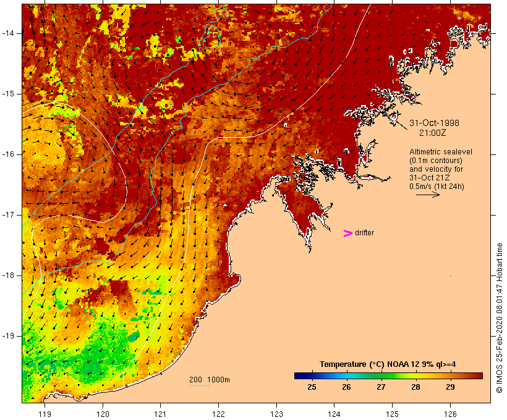Click the latitude axis label '-18'
Image resolution: width=507 pixels, height=420 pixels.
(8, 275)
